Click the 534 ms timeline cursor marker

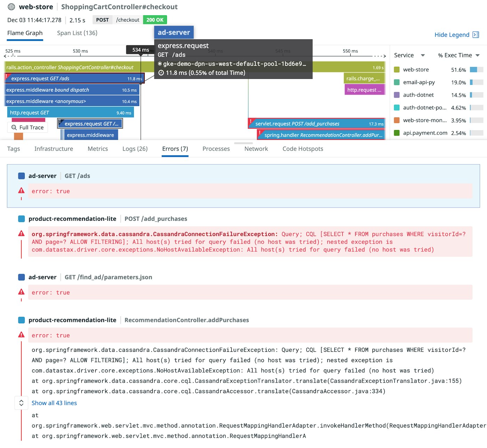(x=141, y=50)
